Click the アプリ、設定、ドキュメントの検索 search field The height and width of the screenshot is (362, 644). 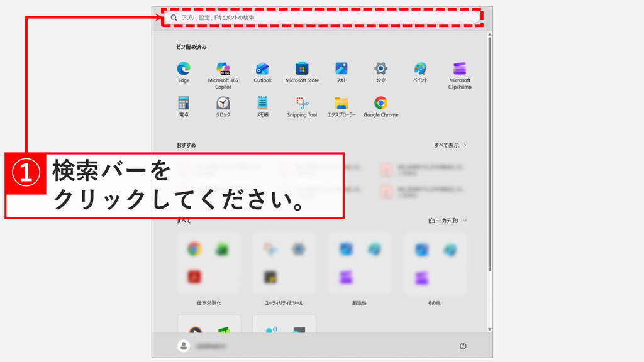[x=322, y=18]
